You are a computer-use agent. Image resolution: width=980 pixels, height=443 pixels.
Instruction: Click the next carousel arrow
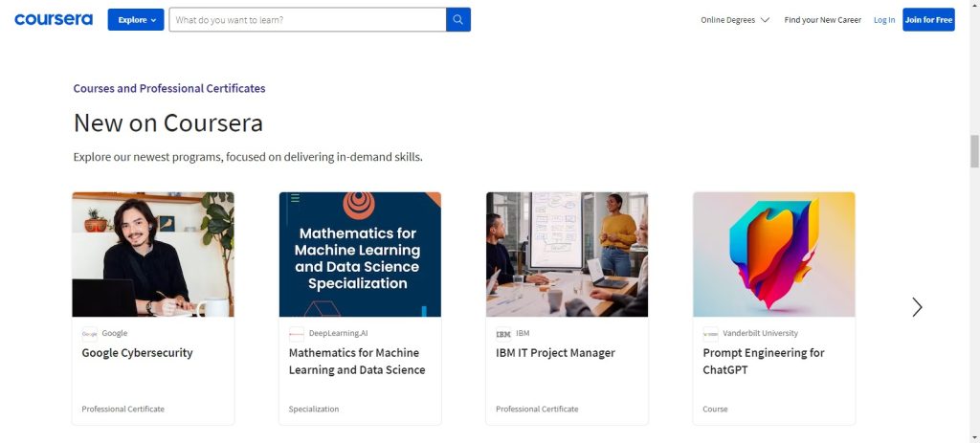click(917, 307)
